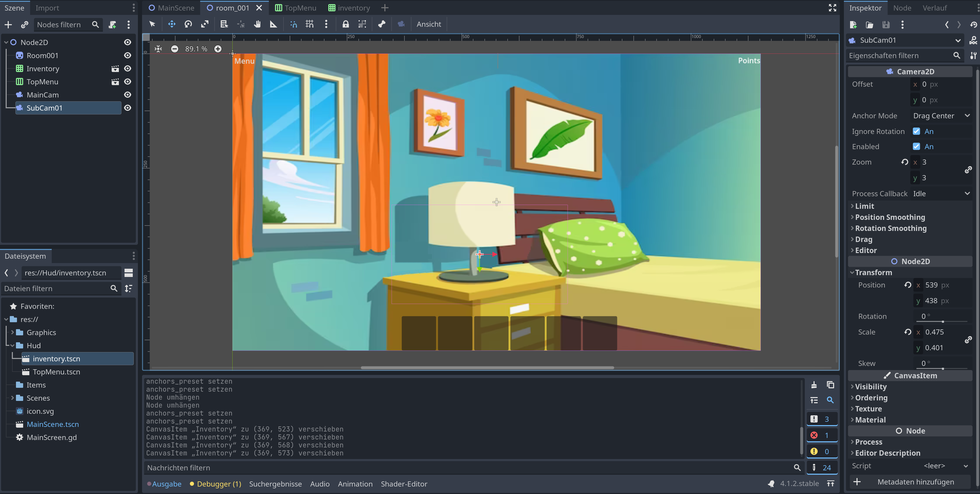This screenshot has width=980, height=494.
Task: Open Inspector object history
Action: (x=974, y=25)
